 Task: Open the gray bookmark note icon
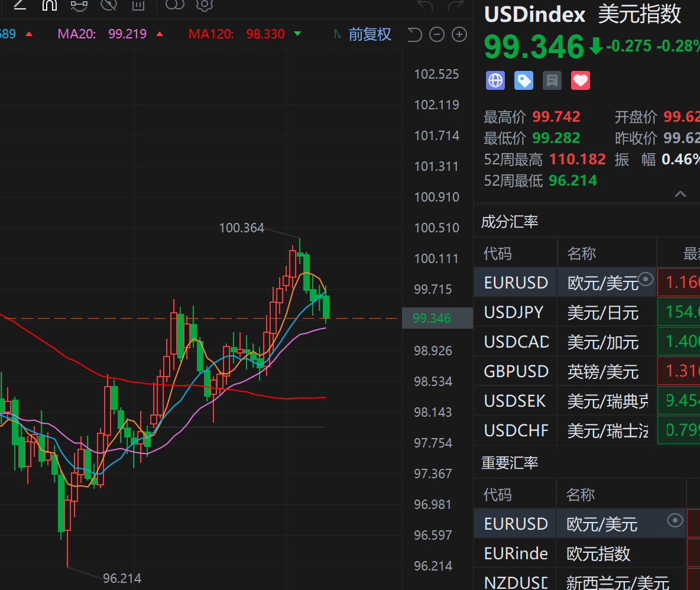point(552,80)
